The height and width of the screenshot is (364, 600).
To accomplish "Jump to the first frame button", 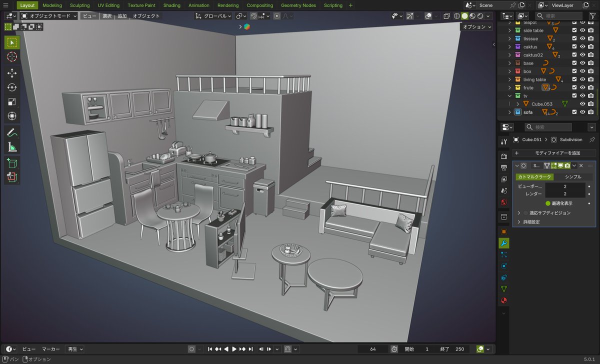I will (x=210, y=349).
